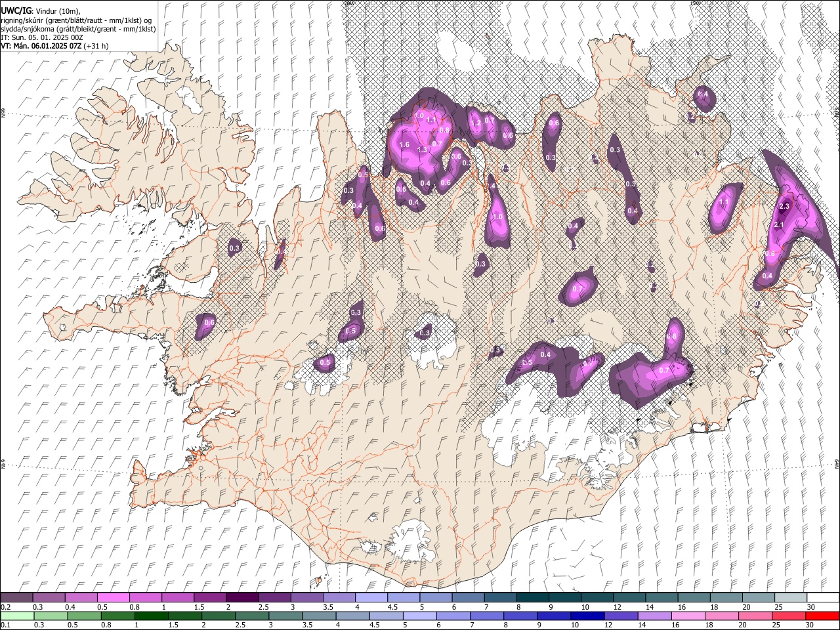840x630 pixels.
Task: Select the lower legend swatch starting at 8
Action: tap(520, 616)
